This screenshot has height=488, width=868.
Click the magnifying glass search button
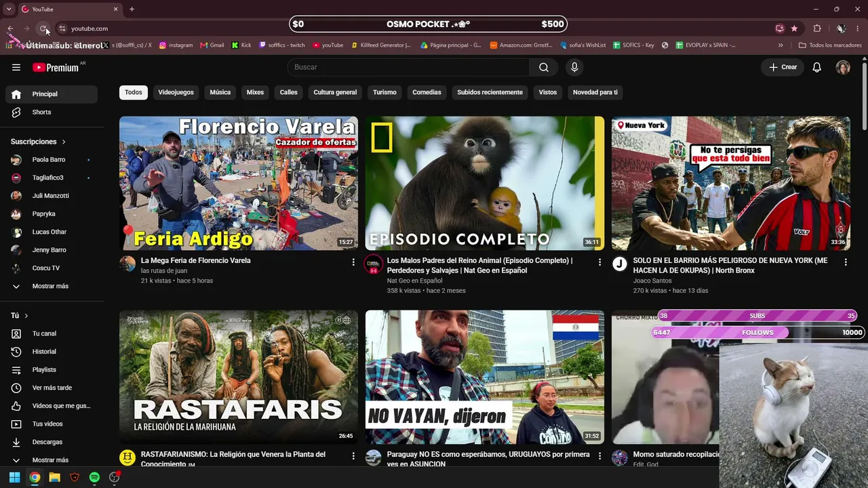[544, 67]
